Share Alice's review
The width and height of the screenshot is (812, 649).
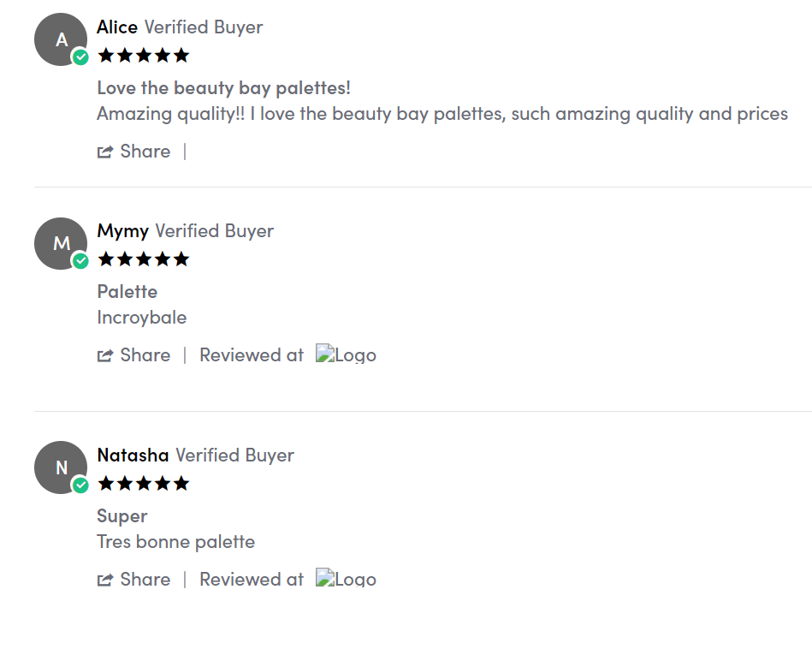(x=134, y=152)
